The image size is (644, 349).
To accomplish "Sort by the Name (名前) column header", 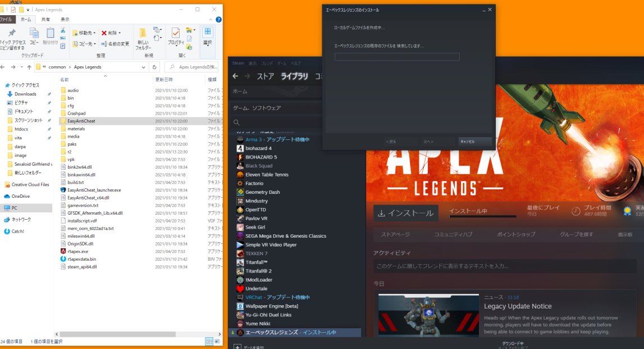I will (x=65, y=80).
